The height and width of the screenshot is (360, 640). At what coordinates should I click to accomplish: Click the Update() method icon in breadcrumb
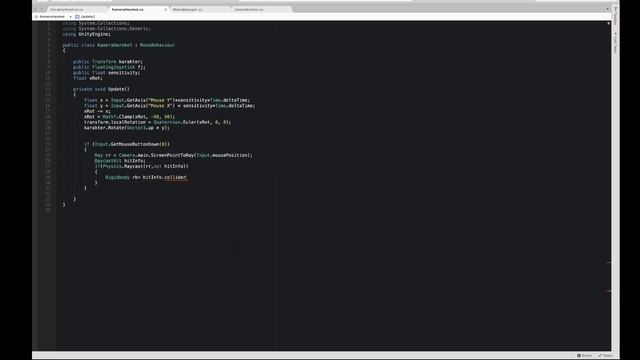77,17
